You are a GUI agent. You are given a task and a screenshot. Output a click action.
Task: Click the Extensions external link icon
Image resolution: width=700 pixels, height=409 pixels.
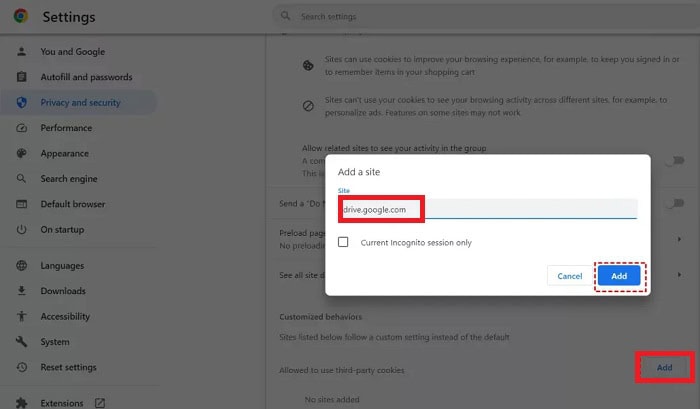point(100,403)
